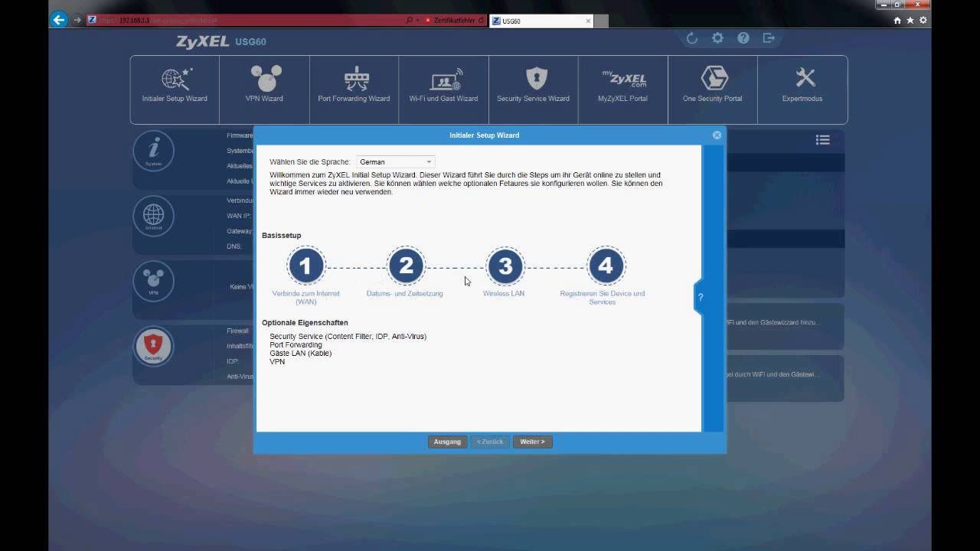Image resolution: width=980 pixels, height=551 pixels.
Task: Open the help question mark icon
Action: point(743,38)
